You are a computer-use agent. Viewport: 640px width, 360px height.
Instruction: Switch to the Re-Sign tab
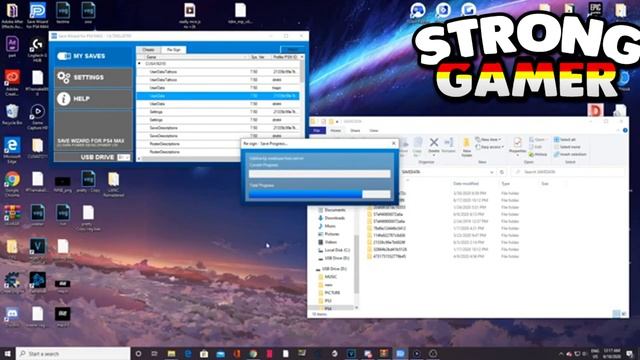pos(173,50)
